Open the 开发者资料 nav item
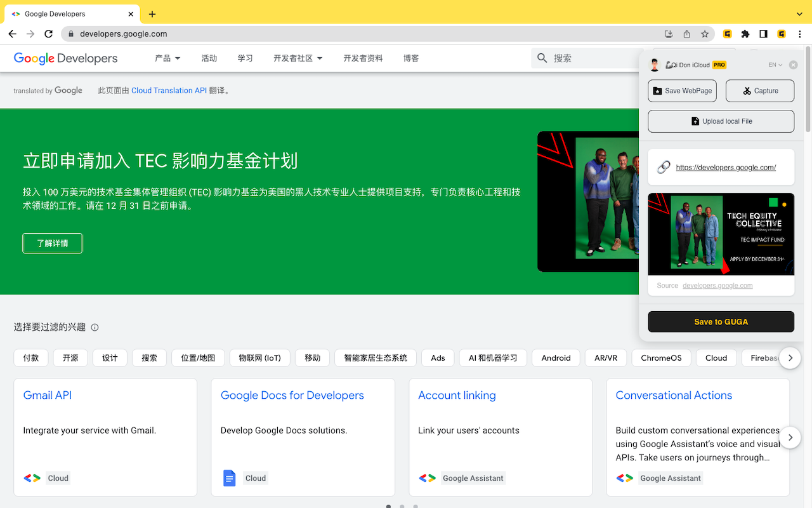Viewport: 812px width, 508px height. click(363, 58)
